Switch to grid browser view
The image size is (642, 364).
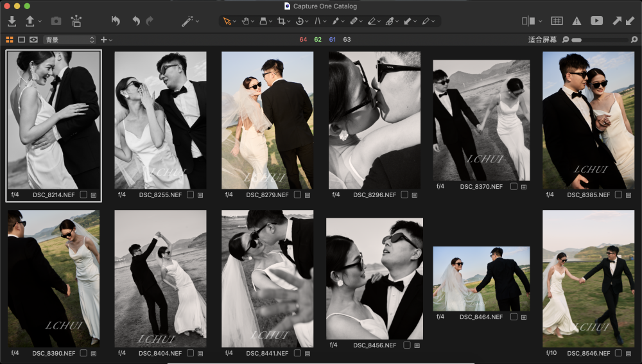[10, 40]
